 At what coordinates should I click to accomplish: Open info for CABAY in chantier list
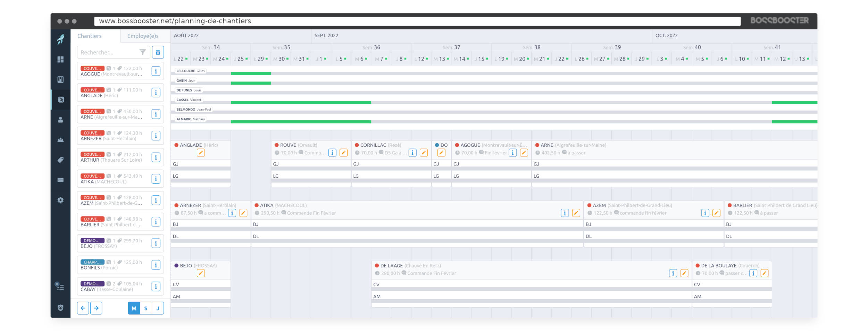point(156,286)
